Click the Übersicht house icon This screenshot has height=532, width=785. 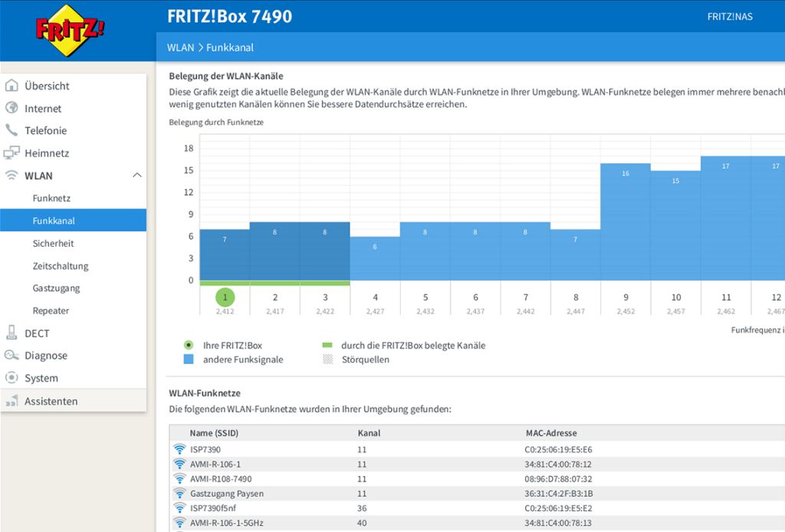tap(11, 86)
